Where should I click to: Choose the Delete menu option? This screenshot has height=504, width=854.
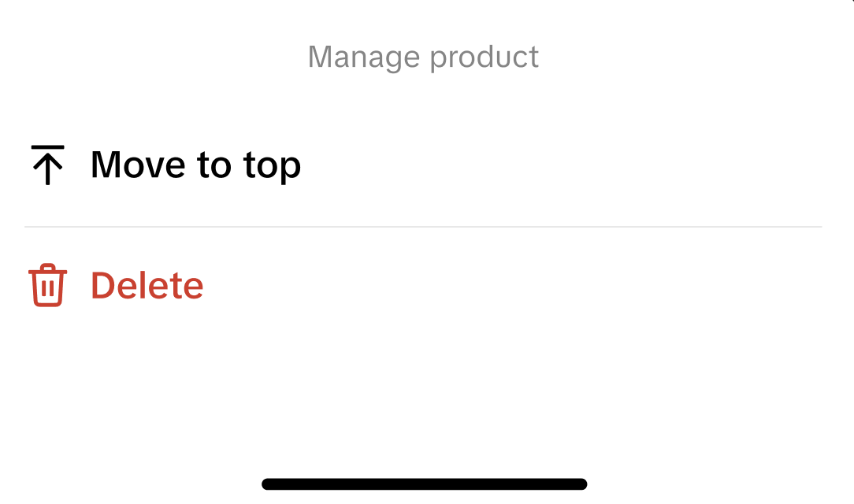pos(147,285)
